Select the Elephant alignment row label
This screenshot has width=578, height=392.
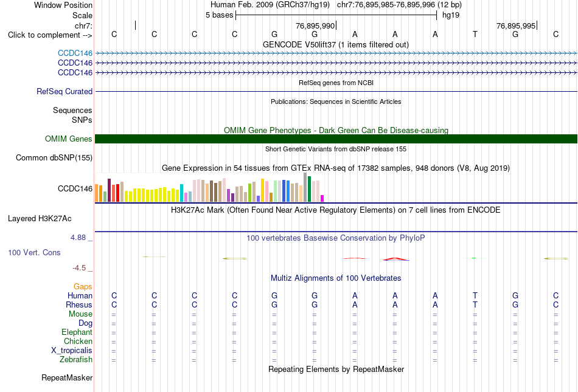click(x=77, y=332)
